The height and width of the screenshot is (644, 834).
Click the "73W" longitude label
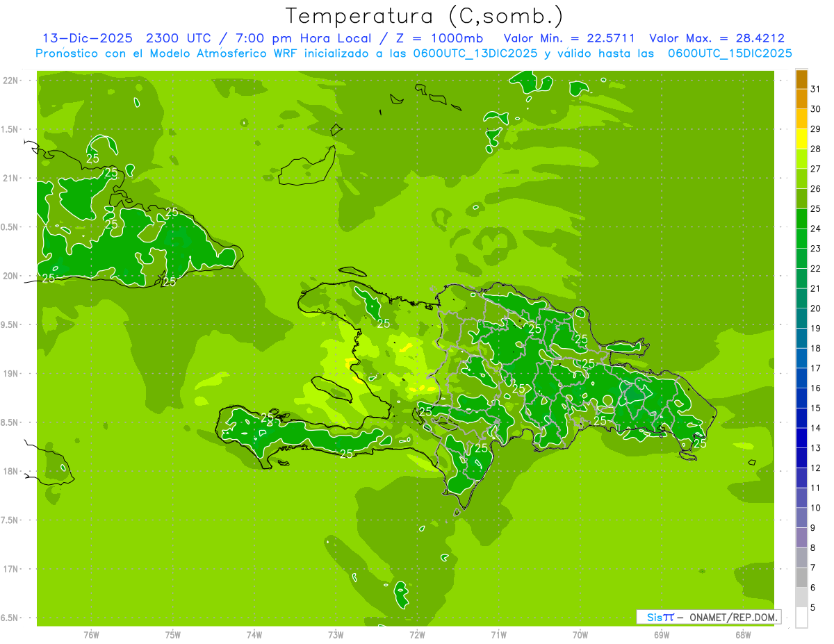[x=336, y=635]
